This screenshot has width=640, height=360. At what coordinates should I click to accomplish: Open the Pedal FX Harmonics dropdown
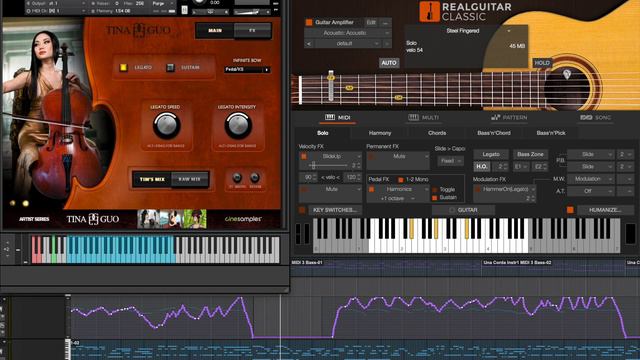[x=402, y=189]
